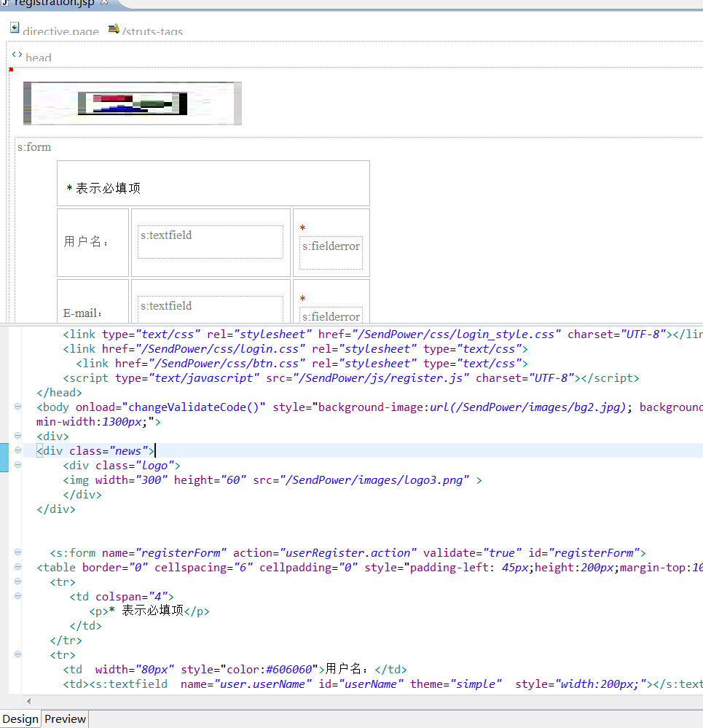Select the logo image in design view

click(132, 103)
